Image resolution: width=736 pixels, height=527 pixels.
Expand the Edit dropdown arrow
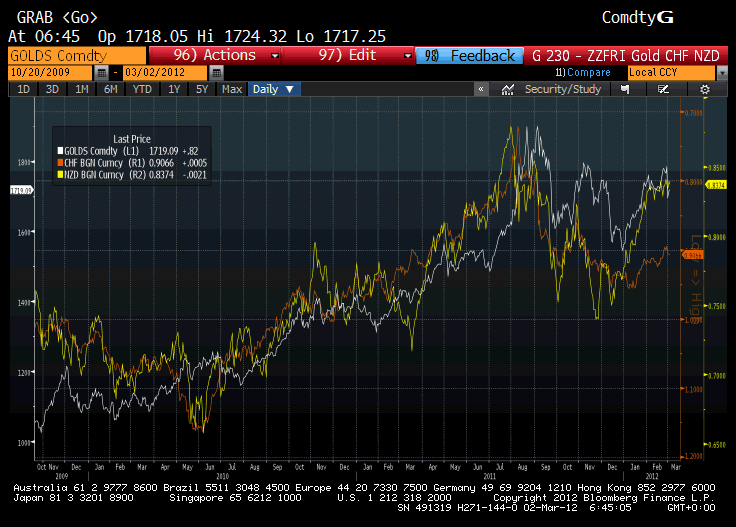(x=407, y=56)
